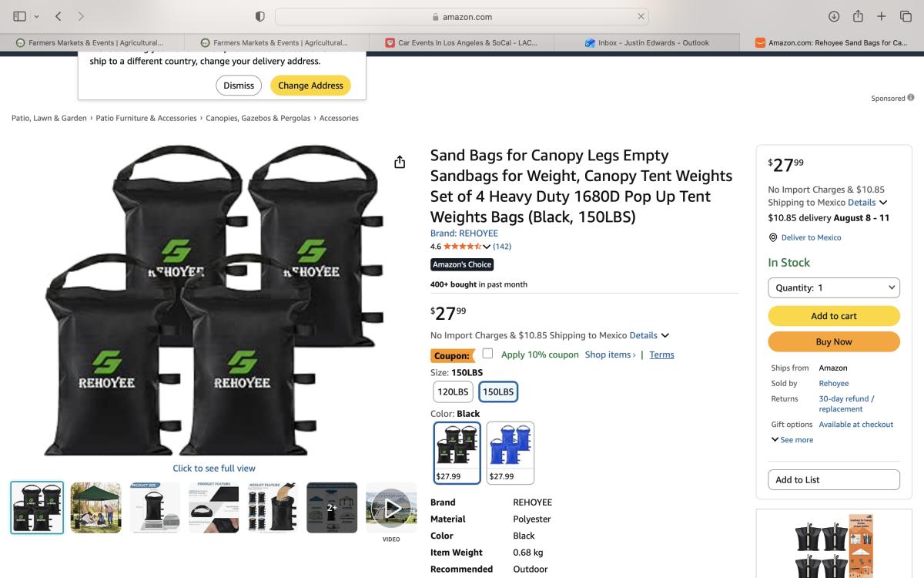Click the Add to cart button
The image size is (924, 578).
[x=834, y=316]
